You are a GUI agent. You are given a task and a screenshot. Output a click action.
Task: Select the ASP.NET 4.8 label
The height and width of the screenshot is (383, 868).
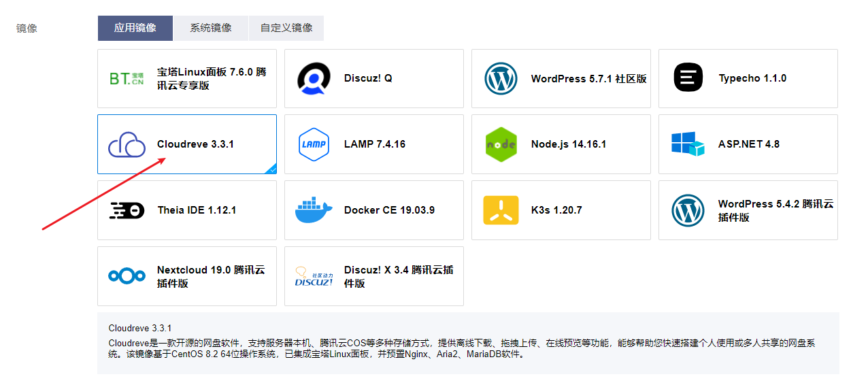pos(749,144)
